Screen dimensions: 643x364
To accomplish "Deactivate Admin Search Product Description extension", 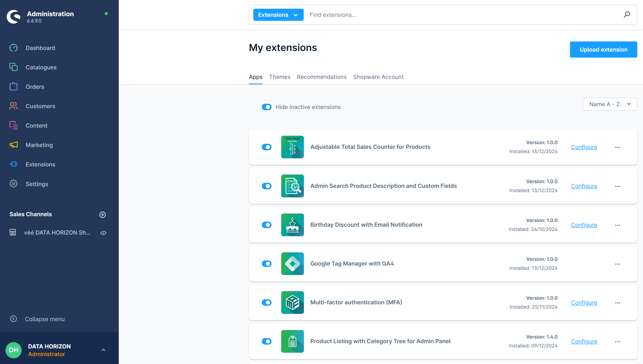I will click(267, 186).
